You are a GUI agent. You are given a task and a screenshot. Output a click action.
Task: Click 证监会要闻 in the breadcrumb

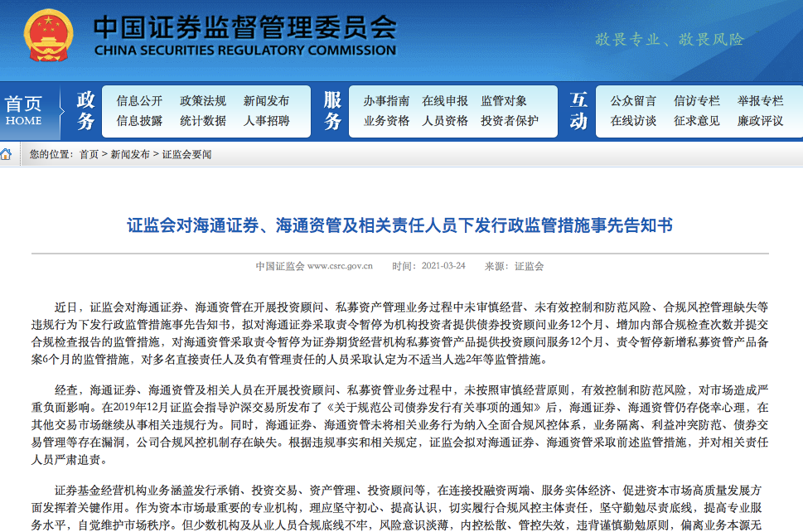[187, 155]
